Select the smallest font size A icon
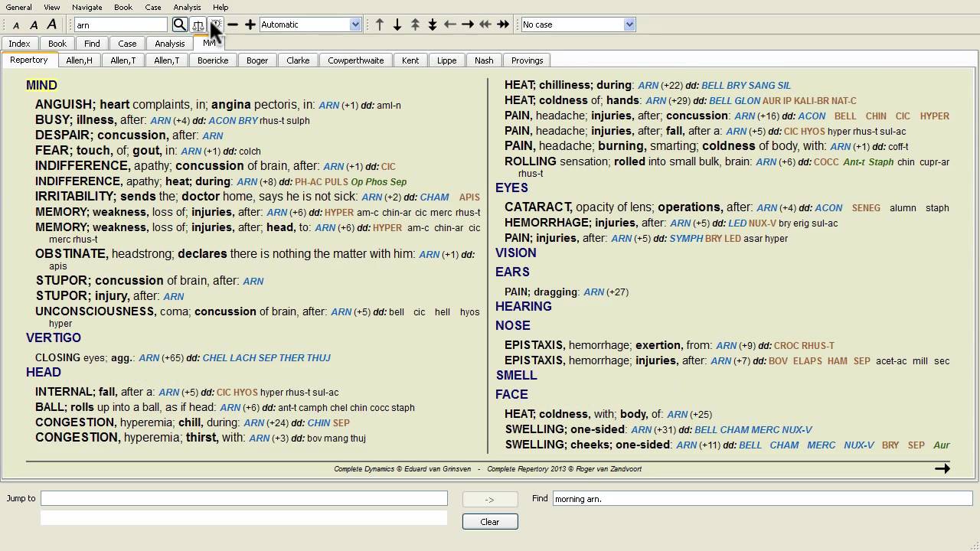This screenshot has height=551, width=980. 16,25
